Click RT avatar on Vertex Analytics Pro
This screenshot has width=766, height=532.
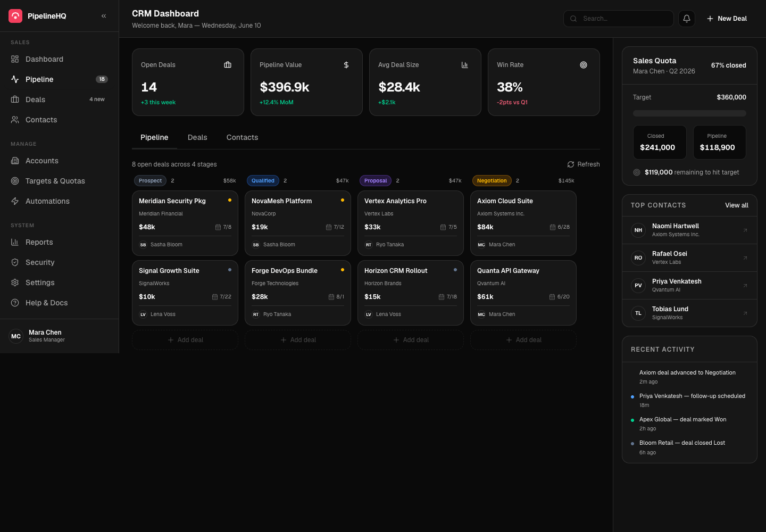(369, 245)
